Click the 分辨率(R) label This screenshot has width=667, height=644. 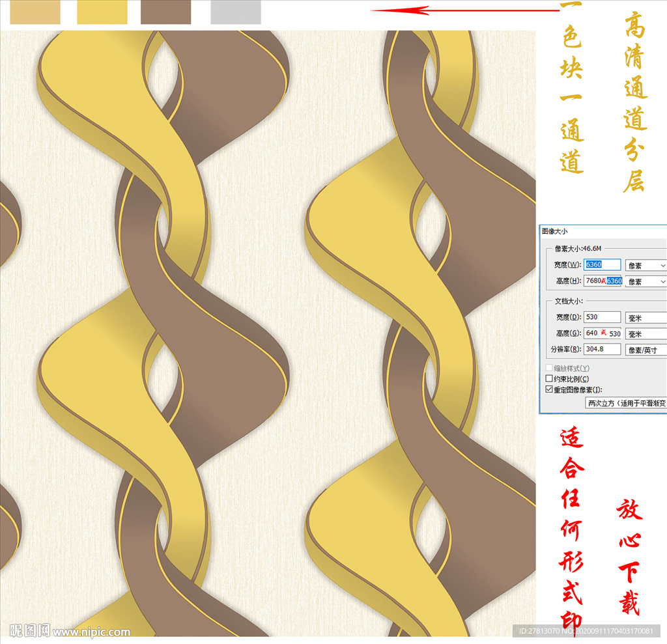566,349
